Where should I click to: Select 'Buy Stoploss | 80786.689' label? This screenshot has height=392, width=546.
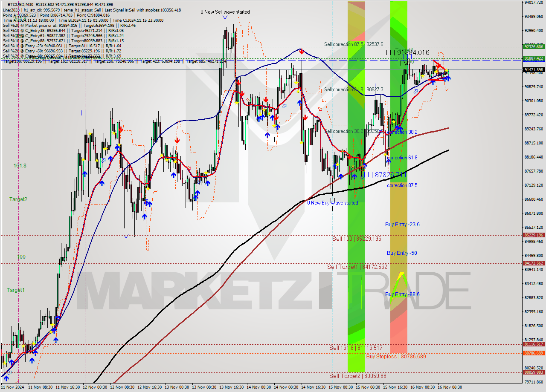point(396,357)
